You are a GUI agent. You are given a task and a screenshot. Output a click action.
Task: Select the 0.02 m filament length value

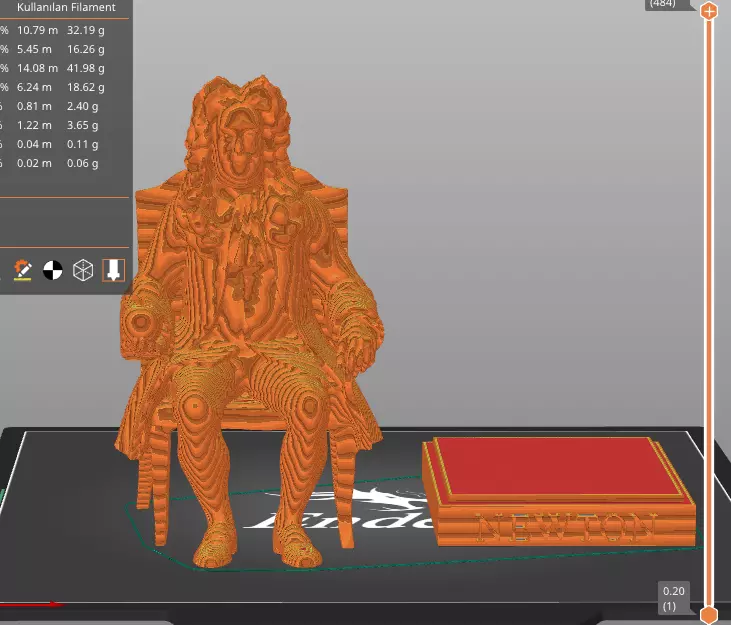[34, 164]
